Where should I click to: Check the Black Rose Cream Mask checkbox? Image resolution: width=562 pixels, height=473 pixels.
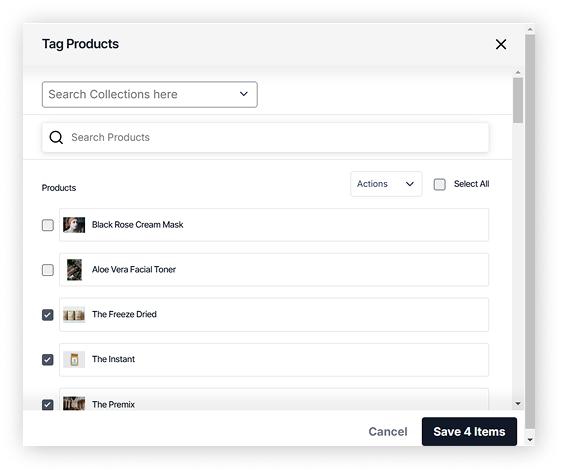[x=48, y=225]
